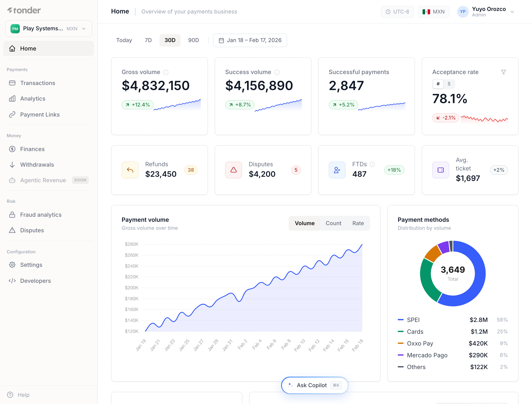Click the orange Oxxo Pay legend swatch
The image size is (532, 404).
click(401, 343)
